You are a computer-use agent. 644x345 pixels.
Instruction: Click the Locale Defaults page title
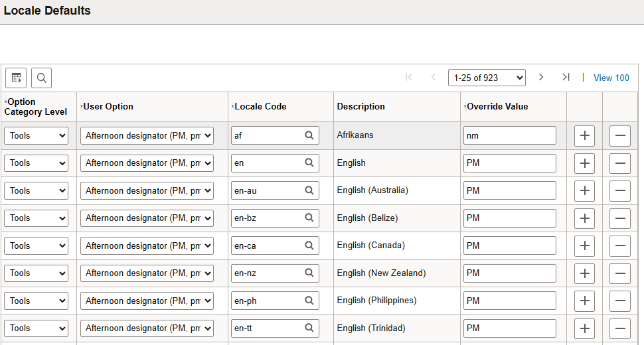tap(47, 11)
